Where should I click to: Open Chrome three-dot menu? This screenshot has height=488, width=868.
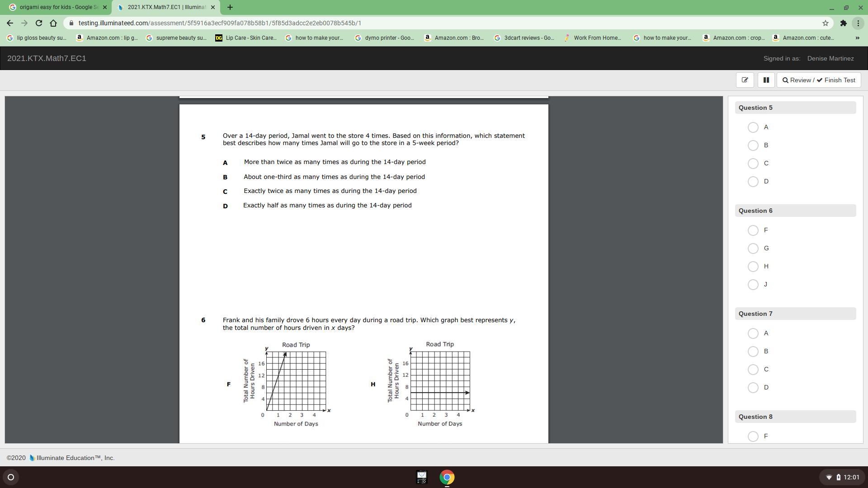(858, 23)
